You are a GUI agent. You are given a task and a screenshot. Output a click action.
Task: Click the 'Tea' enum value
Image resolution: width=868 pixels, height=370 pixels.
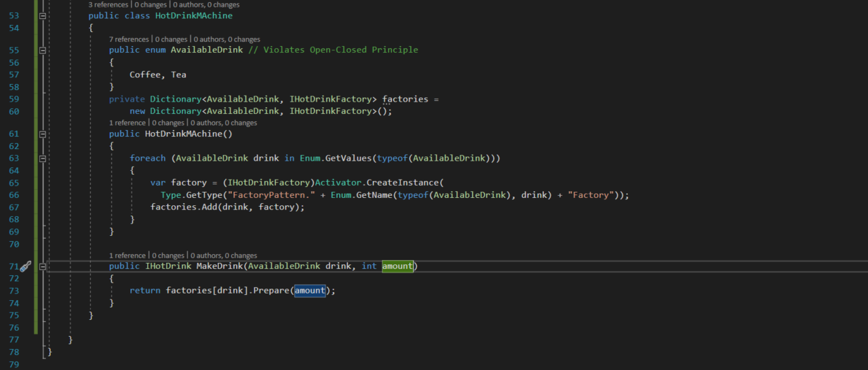[178, 75]
